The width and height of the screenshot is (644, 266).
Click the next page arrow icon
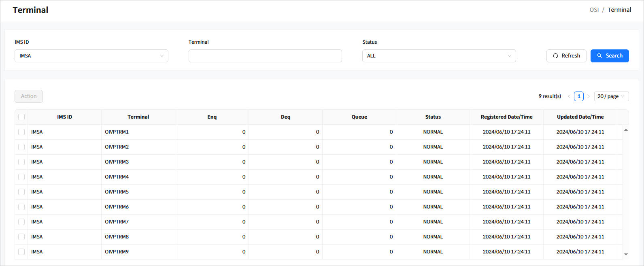tap(588, 96)
